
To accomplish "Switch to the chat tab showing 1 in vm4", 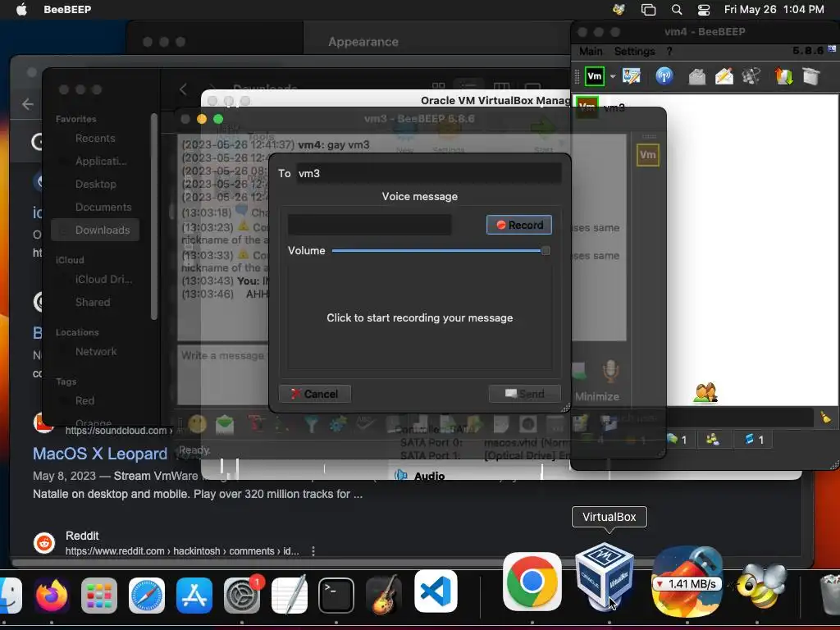I will (677, 440).
